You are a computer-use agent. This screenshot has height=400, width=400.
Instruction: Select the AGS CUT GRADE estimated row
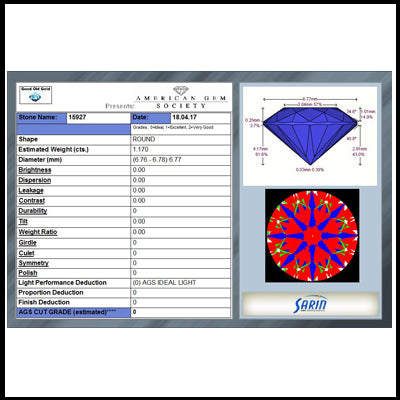124,312
